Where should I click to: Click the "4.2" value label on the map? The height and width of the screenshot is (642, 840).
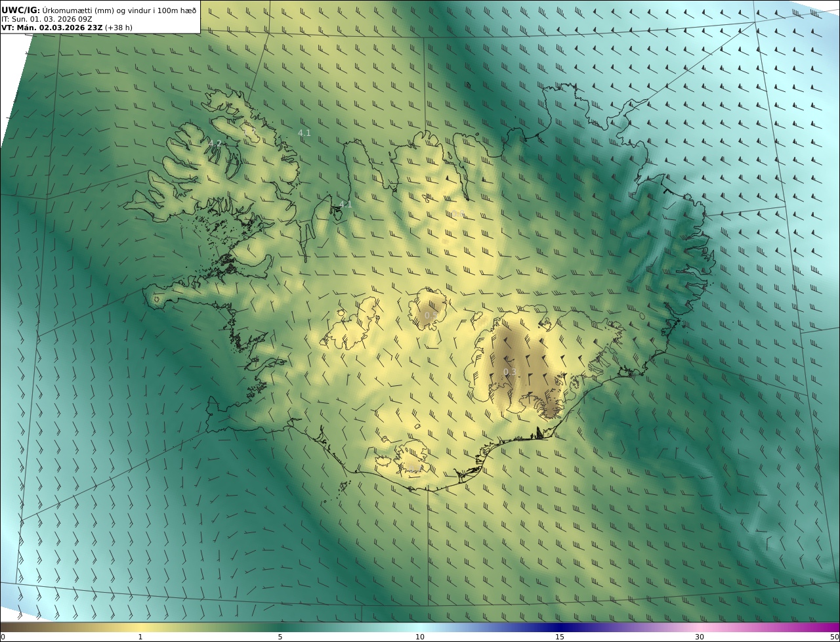(x=215, y=143)
